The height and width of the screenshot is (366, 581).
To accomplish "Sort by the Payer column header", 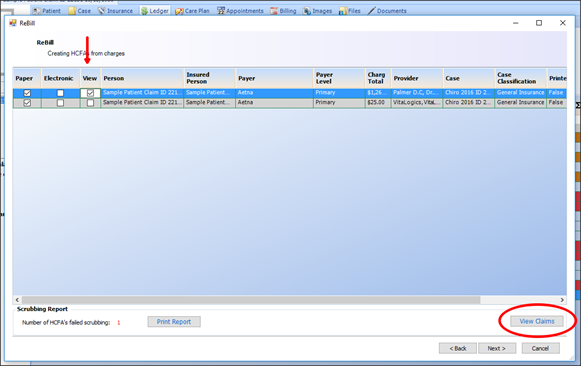I will point(275,78).
